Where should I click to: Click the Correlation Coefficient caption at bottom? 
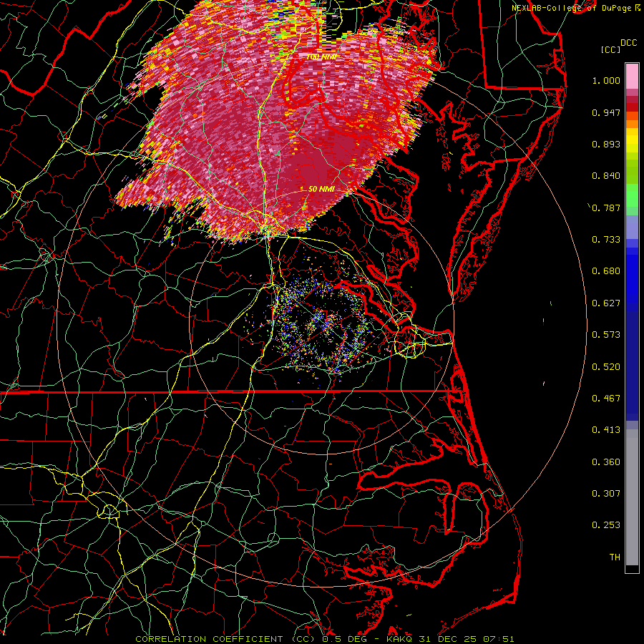pos(324,639)
